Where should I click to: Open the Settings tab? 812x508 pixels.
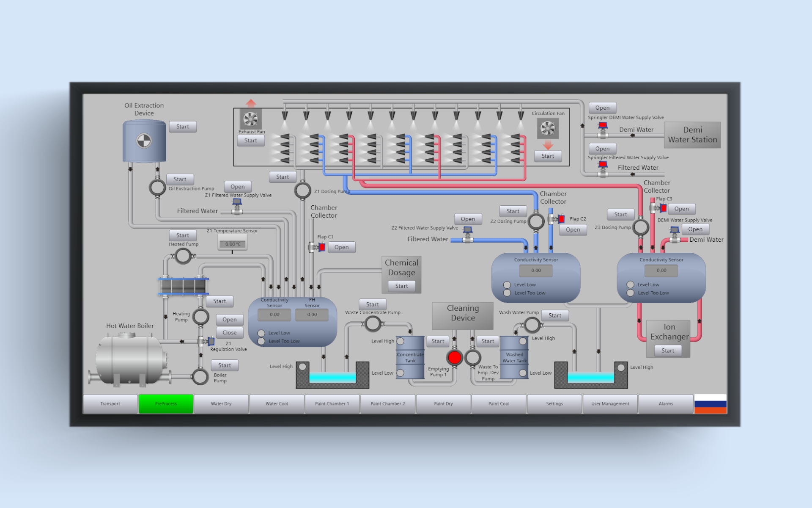click(554, 403)
